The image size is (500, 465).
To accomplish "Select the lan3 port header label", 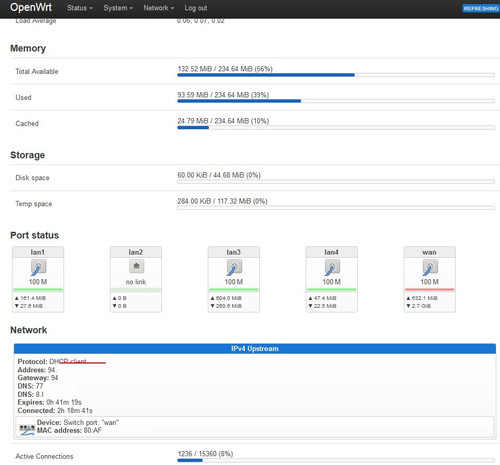I will coord(234,252).
